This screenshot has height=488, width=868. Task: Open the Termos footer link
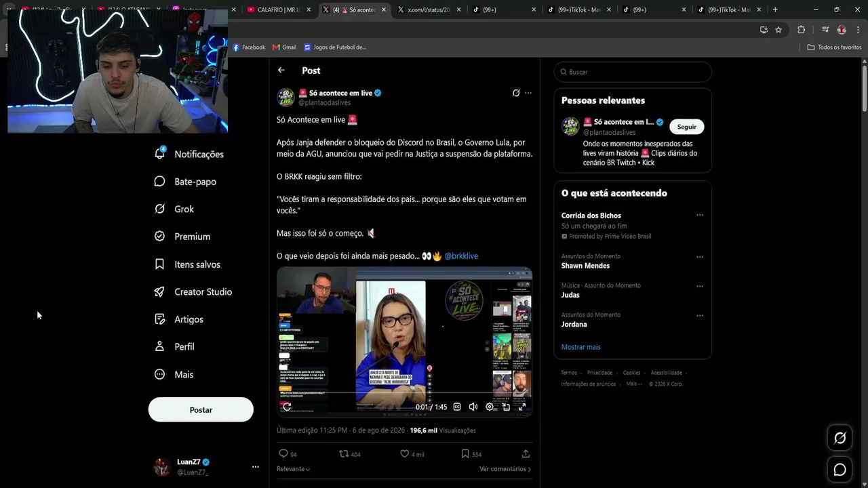[x=569, y=373]
